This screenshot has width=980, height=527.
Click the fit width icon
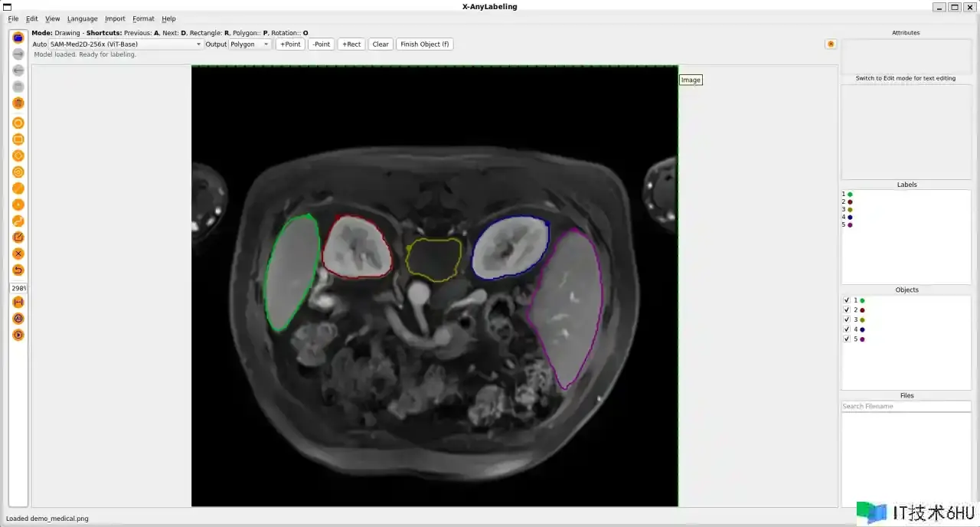click(18, 303)
